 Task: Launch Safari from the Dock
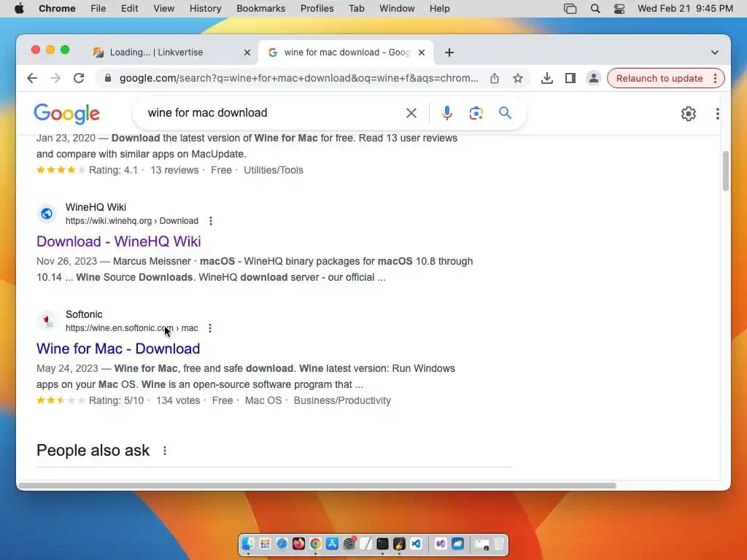point(282,543)
